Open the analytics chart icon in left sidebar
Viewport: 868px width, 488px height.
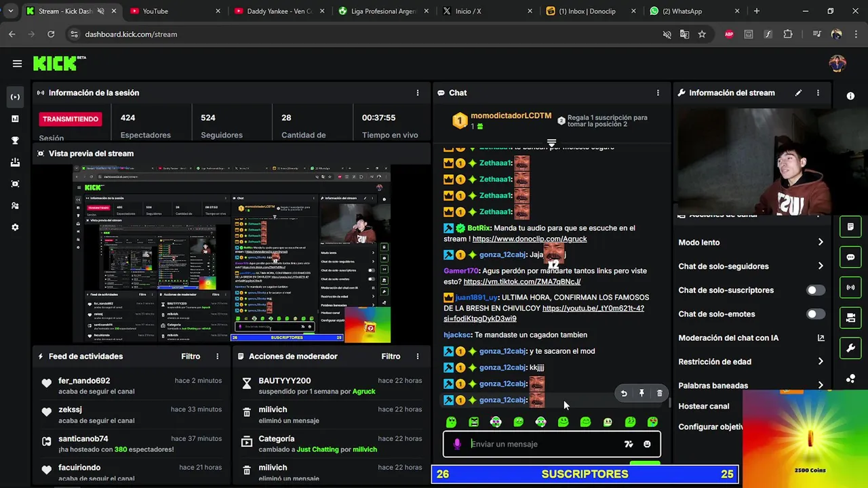coord(15,119)
